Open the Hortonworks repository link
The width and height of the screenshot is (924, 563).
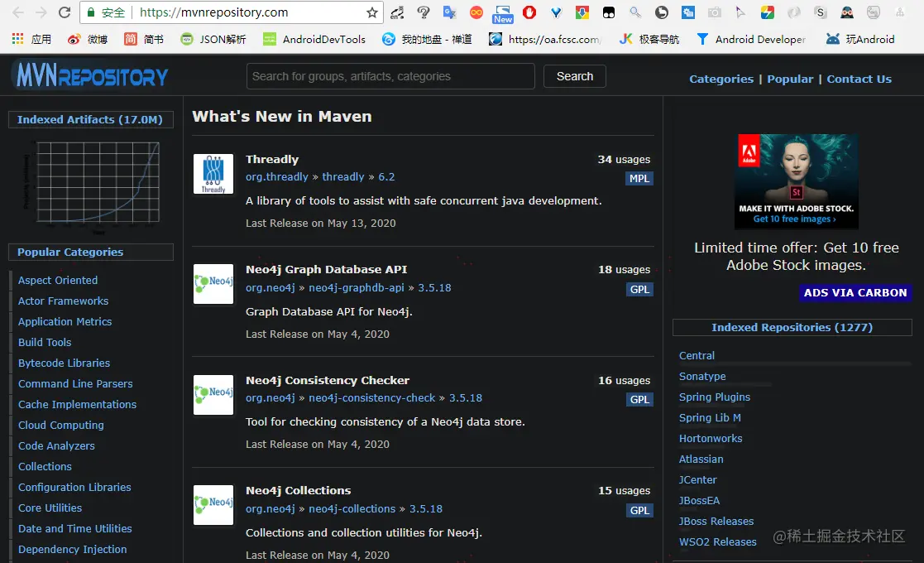coord(711,438)
